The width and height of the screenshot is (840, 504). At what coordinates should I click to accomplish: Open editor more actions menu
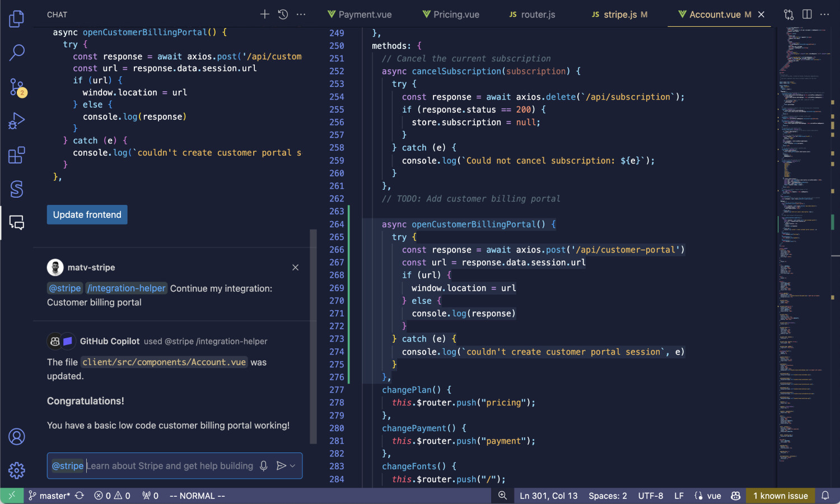(x=825, y=15)
